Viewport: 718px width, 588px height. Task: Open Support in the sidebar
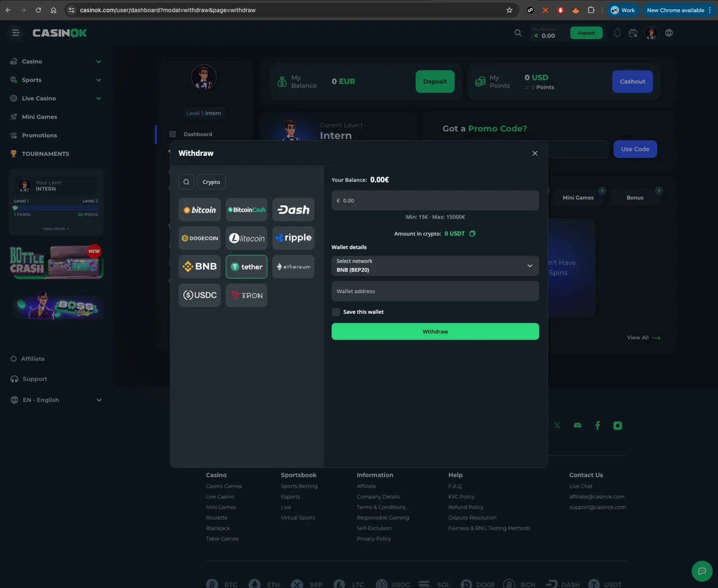pyautogui.click(x=35, y=379)
